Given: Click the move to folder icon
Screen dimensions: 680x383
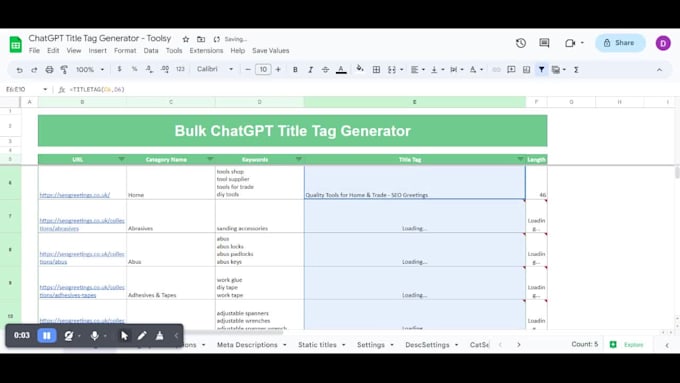Looking at the screenshot, I should [x=201, y=39].
